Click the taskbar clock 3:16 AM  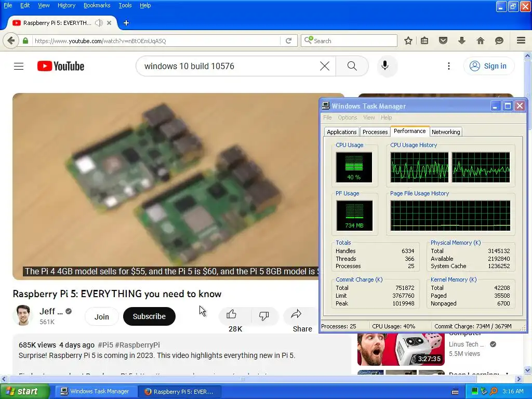[x=513, y=391]
